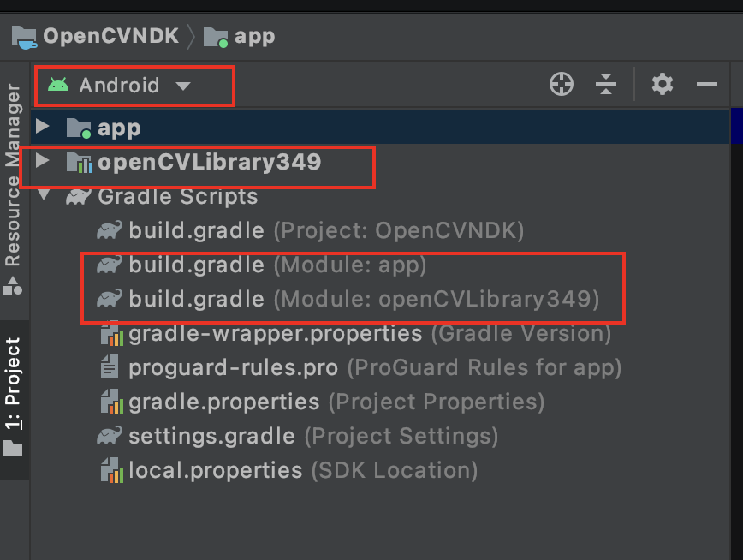Viewport: 743px width, 560px height.
Task: Open local.properties file
Action: [379, 470]
